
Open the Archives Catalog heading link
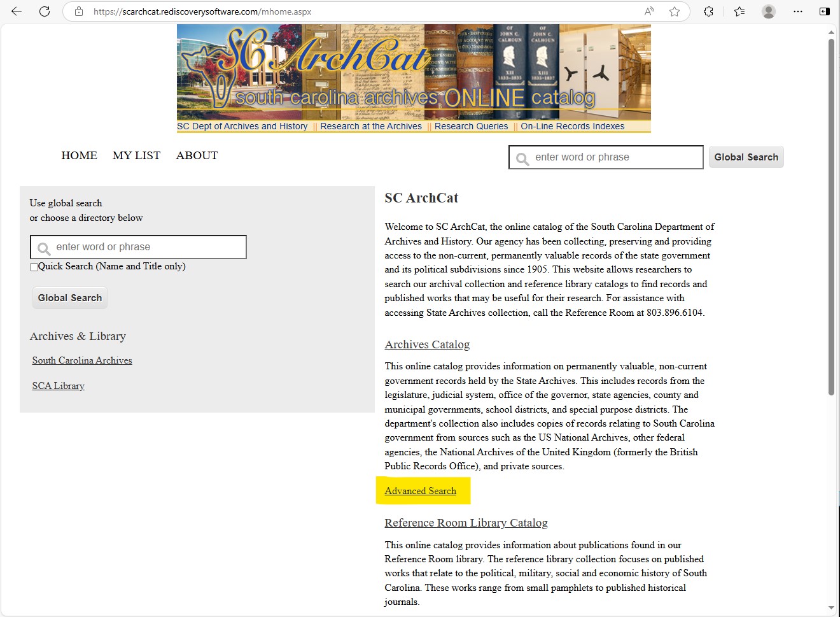(427, 344)
